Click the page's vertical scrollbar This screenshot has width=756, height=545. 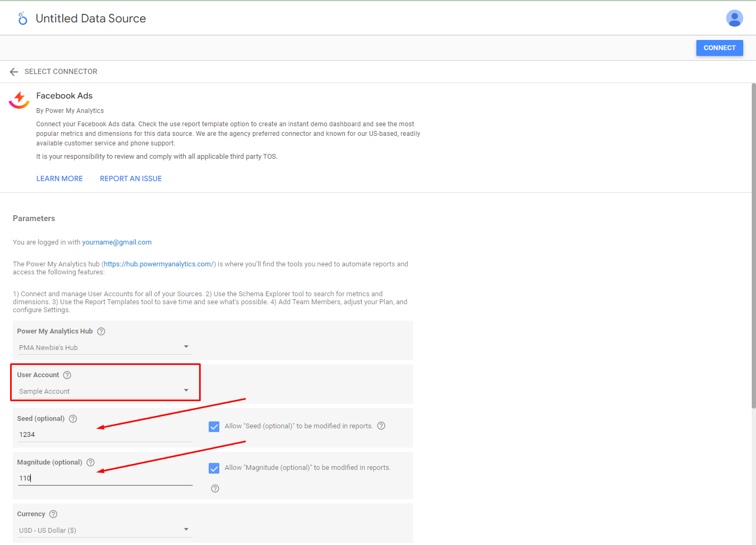pos(753,245)
